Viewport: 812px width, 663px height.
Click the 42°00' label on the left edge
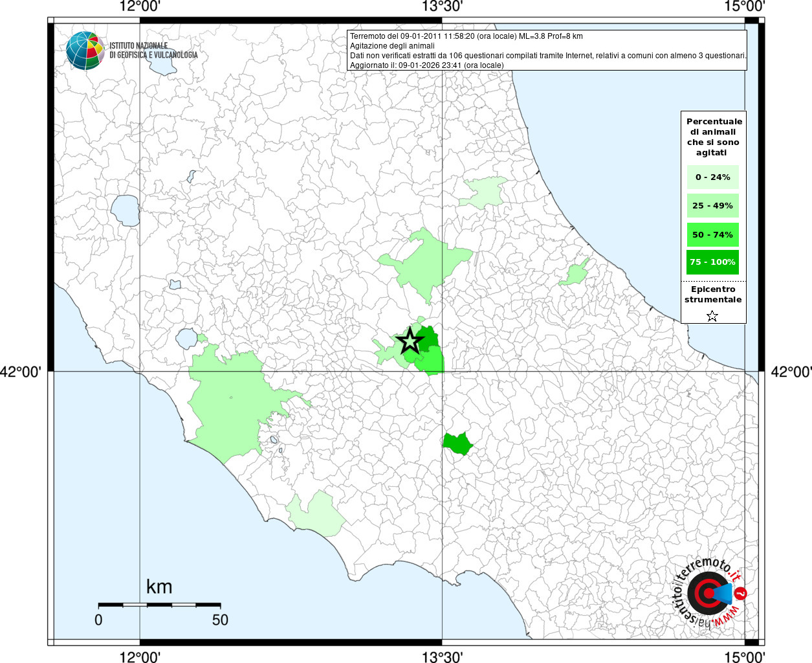click(x=21, y=372)
